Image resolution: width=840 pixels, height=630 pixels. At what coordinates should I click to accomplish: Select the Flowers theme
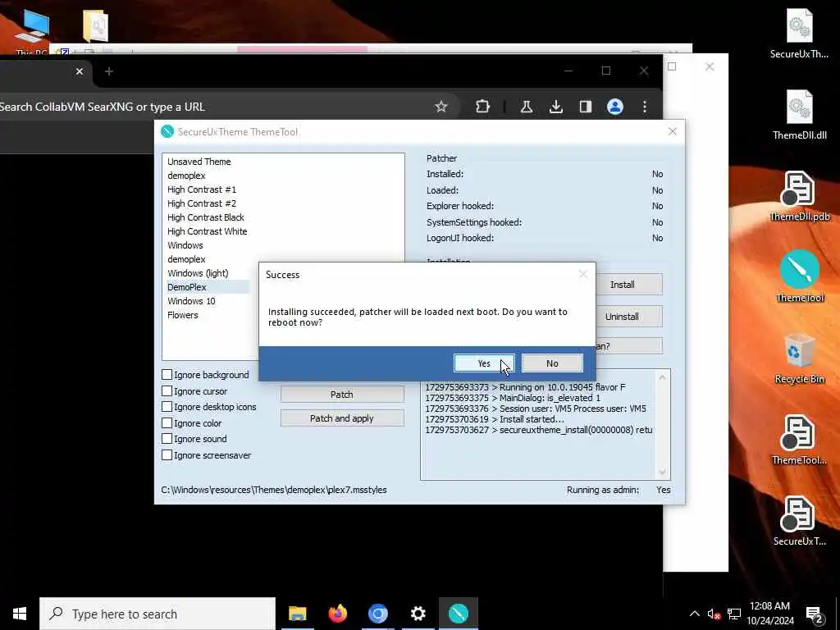(x=183, y=315)
